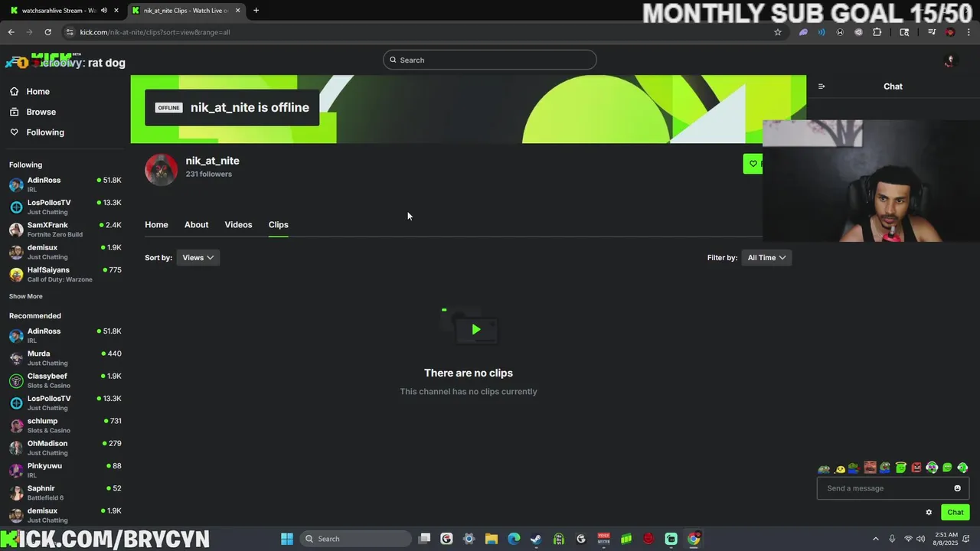This screenshot has height=551, width=980.
Task: Open the Filter by All Time dropdown
Action: click(x=766, y=258)
